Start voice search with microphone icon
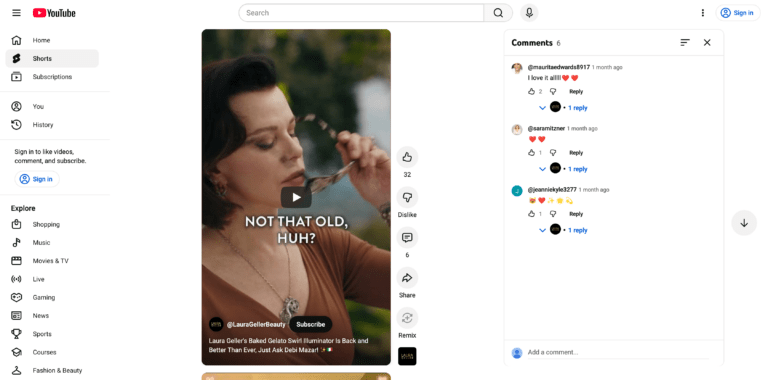Viewport: 768px width, 380px height. [529, 13]
